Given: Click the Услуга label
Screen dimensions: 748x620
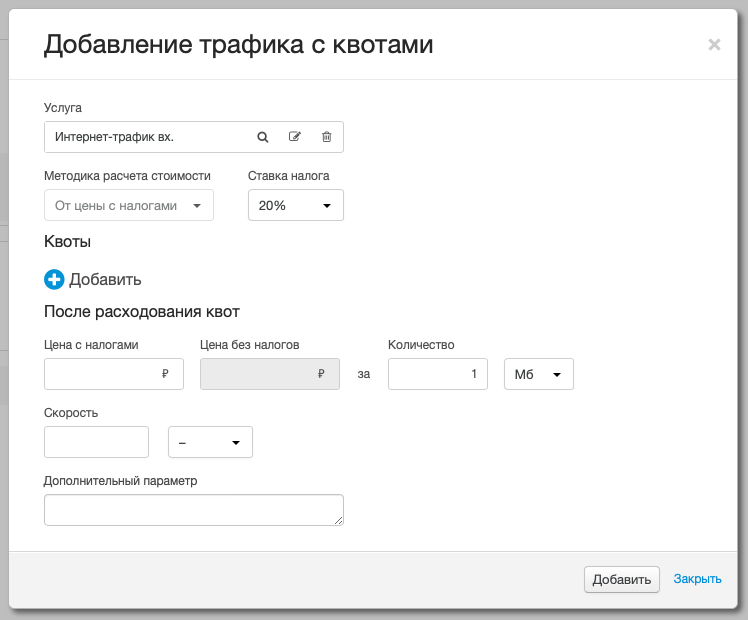Looking at the screenshot, I should click(x=62, y=108).
